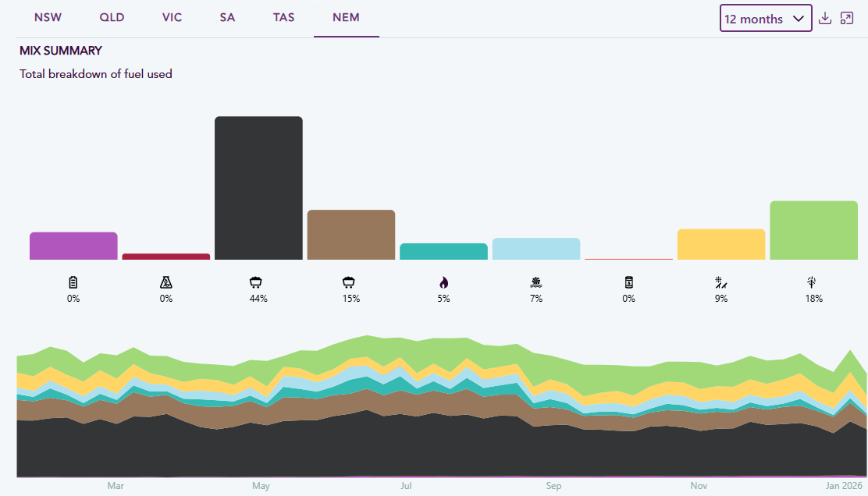The width and height of the screenshot is (868, 496).
Task: Click the hydro water icon at 7%
Action: (536, 282)
